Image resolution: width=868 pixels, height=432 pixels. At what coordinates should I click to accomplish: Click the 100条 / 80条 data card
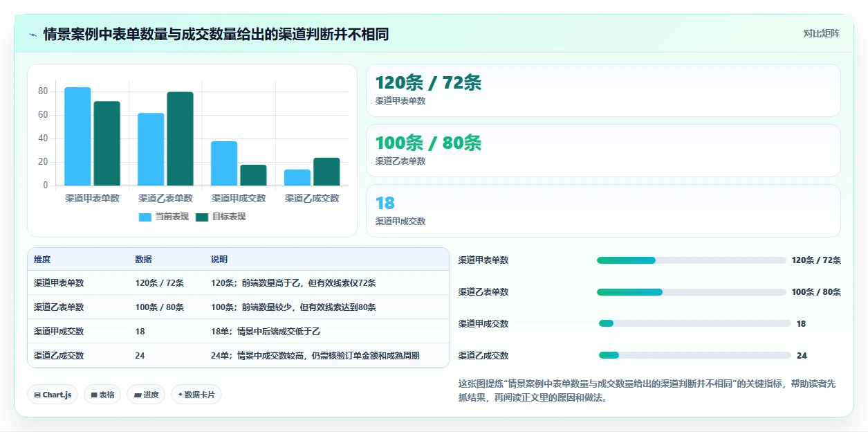(603, 151)
